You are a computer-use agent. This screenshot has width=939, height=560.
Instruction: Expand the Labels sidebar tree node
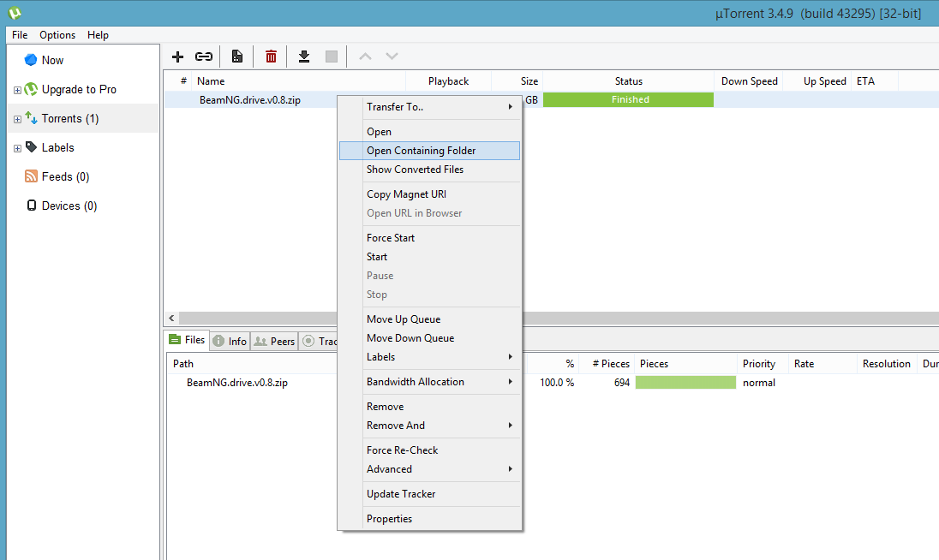(x=17, y=148)
